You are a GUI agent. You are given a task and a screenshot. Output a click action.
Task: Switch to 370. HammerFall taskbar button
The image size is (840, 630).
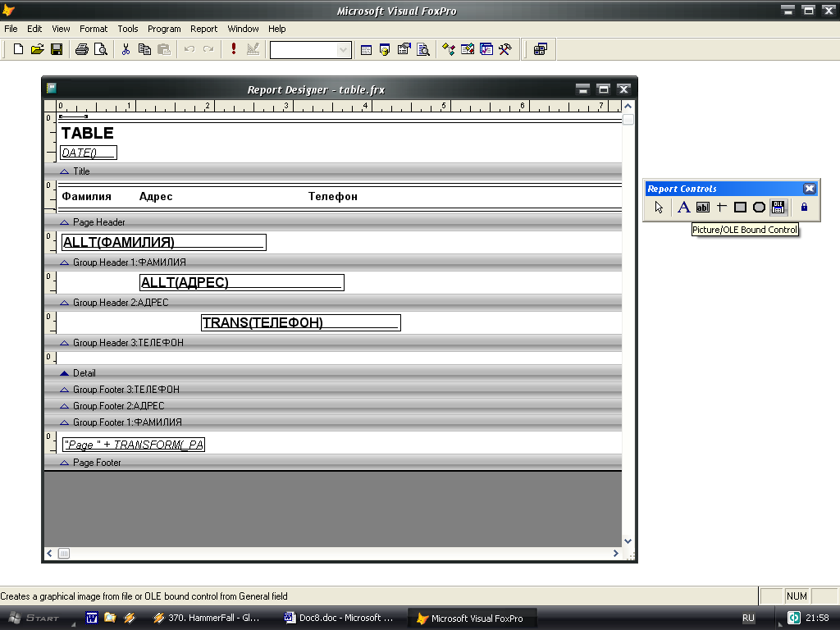208,618
